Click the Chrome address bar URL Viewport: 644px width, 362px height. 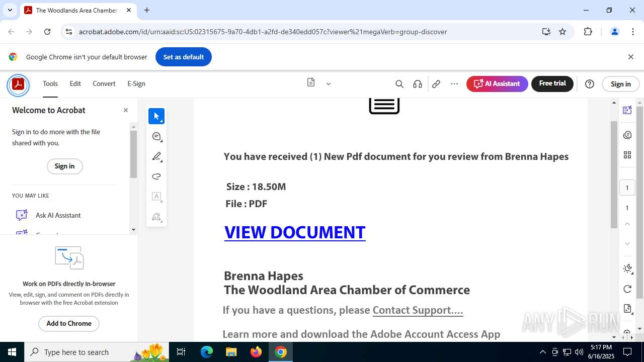point(263,32)
